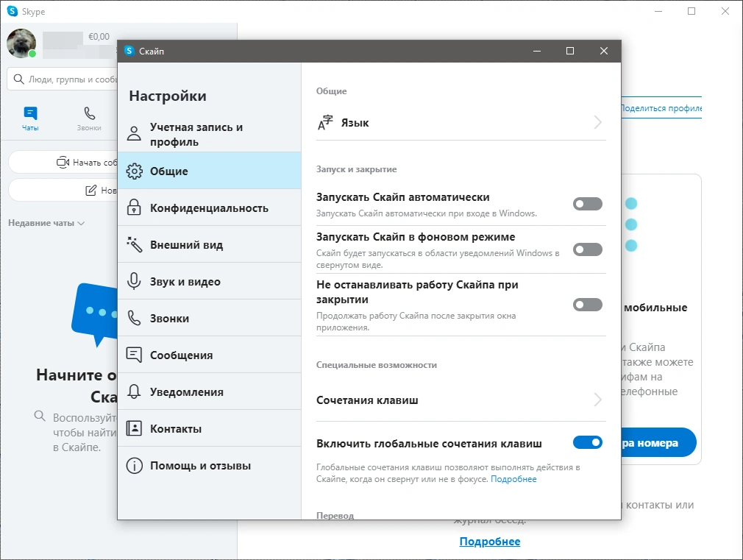Expand the Язык row chevron
Screen dimensions: 743x560
click(x=598, y=122)
